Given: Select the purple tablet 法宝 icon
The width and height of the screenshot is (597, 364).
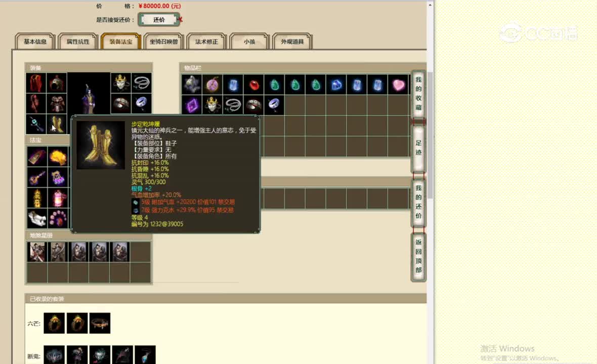Looking at the screenshot, I should pos(37,157).
